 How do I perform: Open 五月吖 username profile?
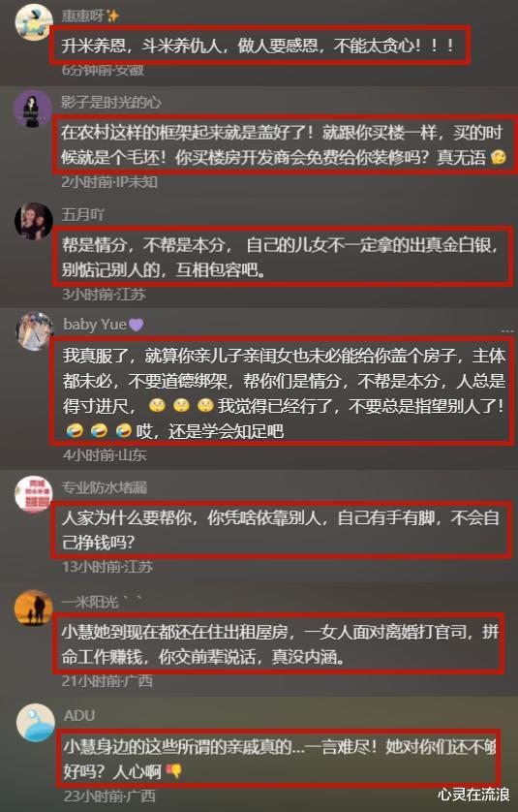coord(83,214)
